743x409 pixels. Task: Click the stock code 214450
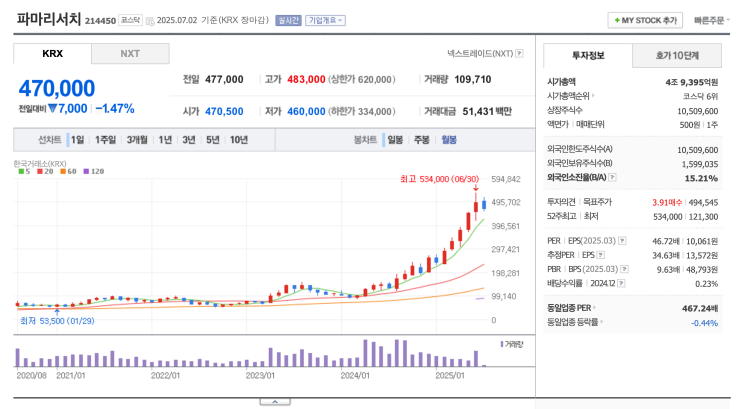(x=100, y=21)
